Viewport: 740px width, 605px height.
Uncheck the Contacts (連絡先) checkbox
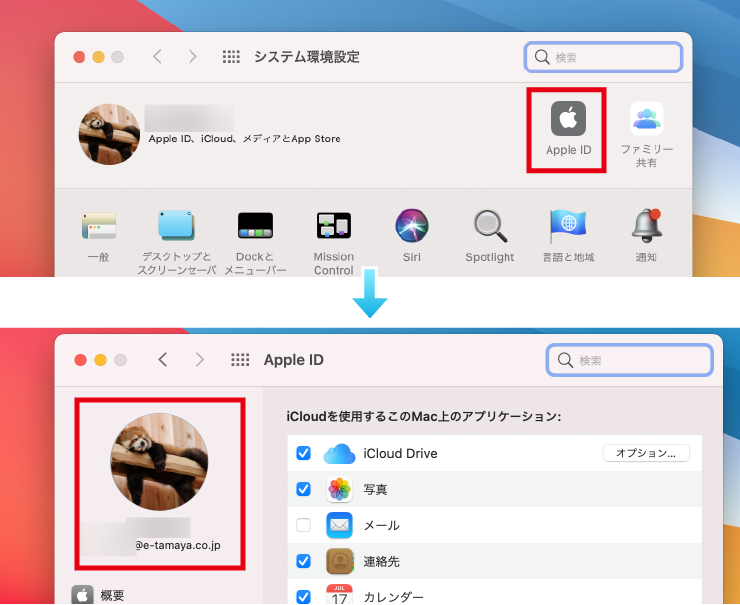(x=303, y=561)
